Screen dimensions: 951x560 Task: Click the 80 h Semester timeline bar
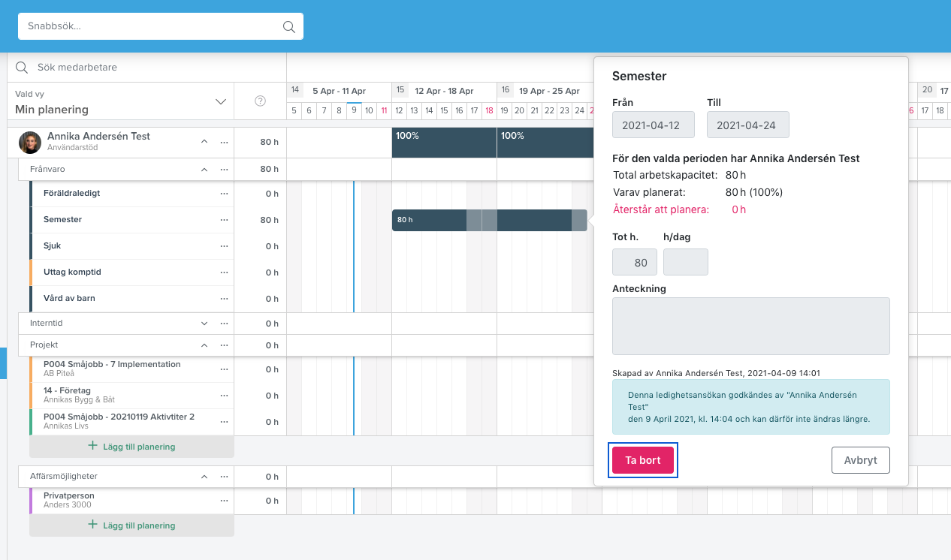click(489, 220)
